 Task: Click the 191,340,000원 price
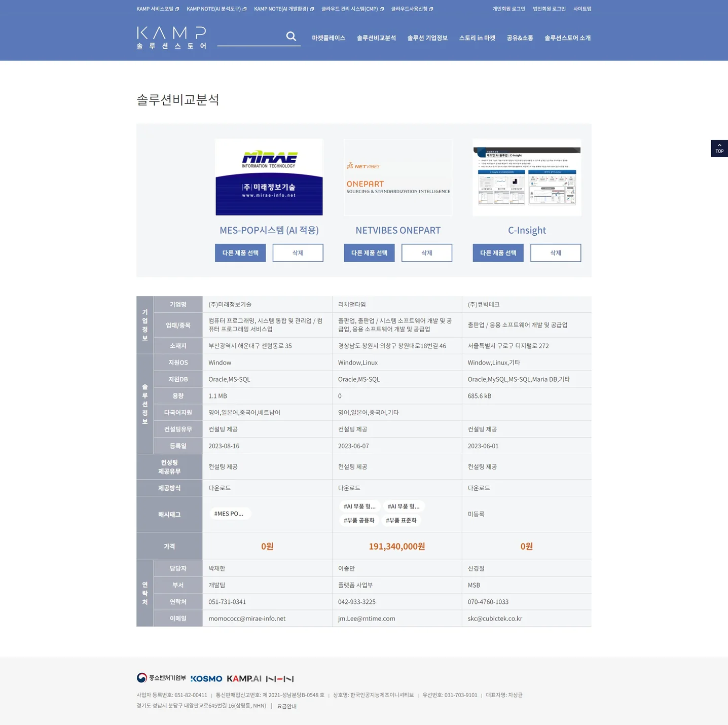(397, 546)
